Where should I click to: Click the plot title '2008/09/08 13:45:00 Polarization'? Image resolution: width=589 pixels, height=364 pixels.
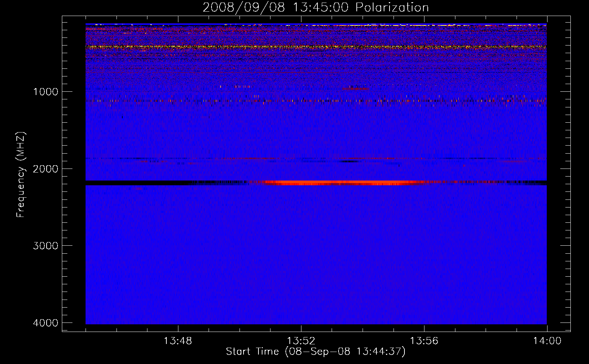(x=316, y=8)
